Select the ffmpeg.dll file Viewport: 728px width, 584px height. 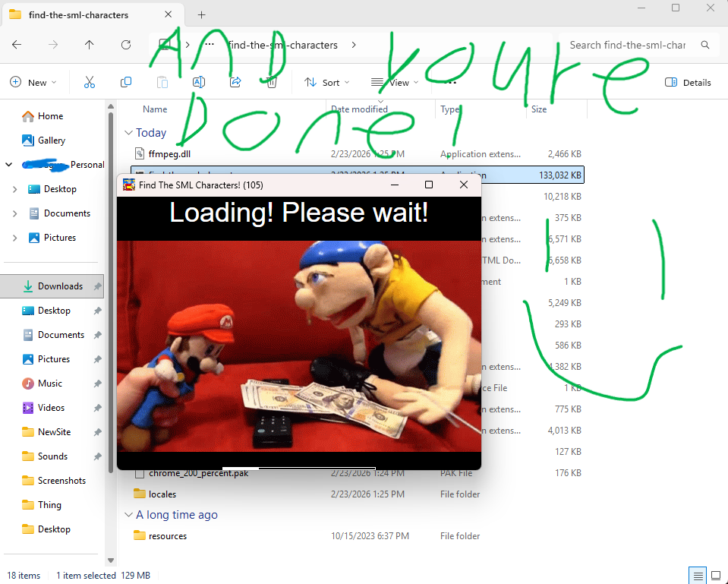click(x=169, y=153)
